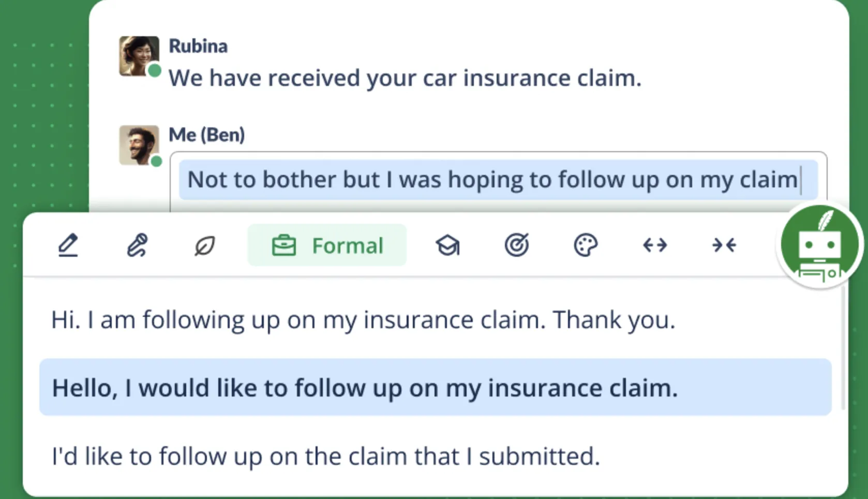Open the QuillBot robot logo button
The image size is (868, 499).
(819, 244)
